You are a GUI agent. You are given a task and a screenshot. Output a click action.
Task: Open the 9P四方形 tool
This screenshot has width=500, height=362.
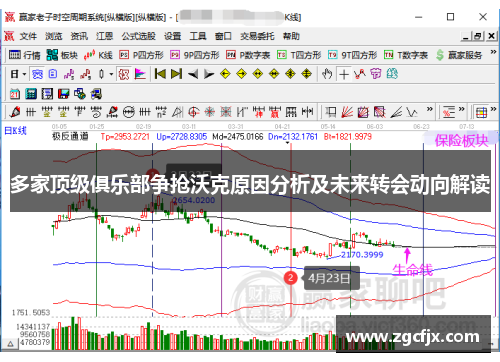[x=195, y=55]
